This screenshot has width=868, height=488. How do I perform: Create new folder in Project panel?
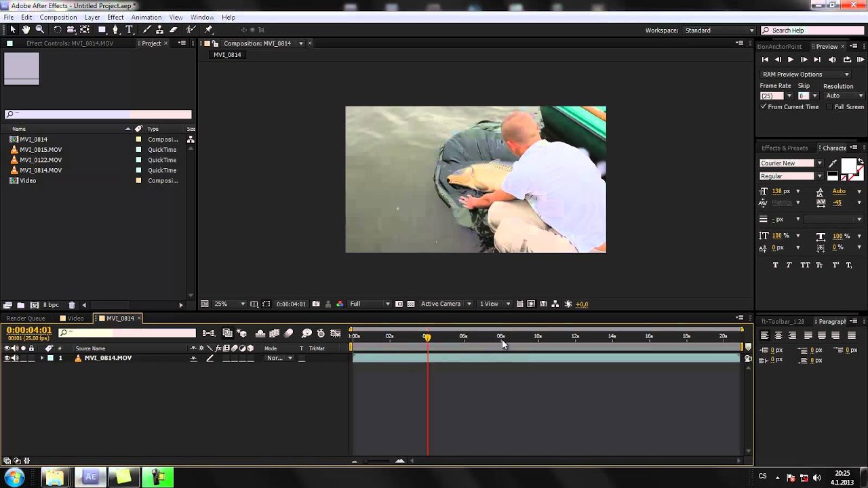tap(20, 305)
